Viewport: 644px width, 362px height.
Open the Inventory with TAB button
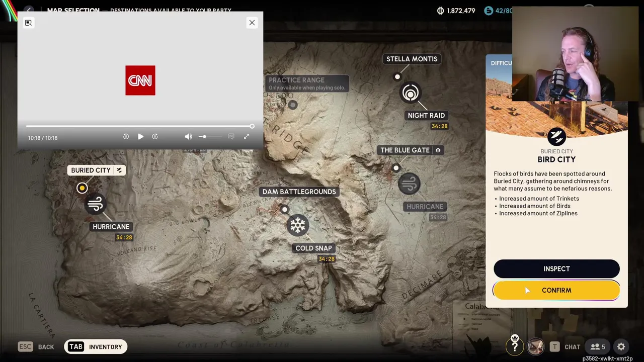tap(96, 346)
